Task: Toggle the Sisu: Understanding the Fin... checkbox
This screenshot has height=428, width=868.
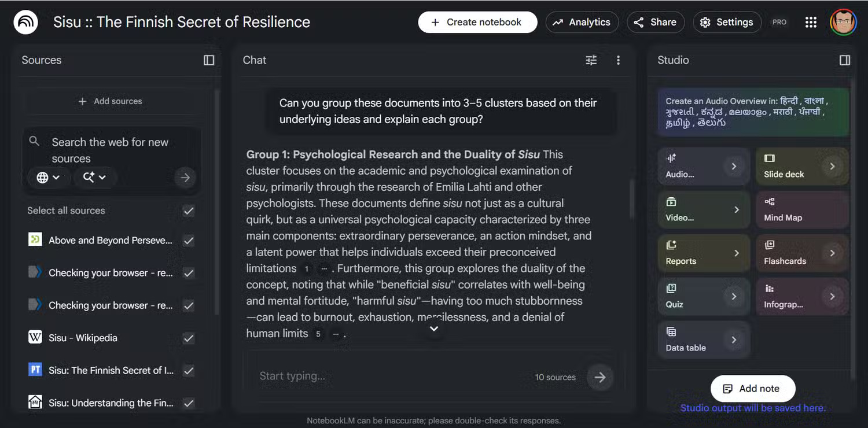Action: 189,403
